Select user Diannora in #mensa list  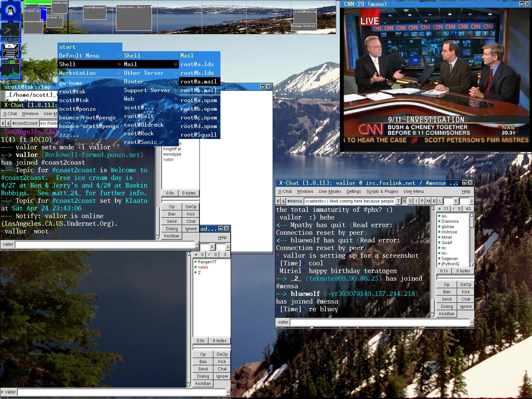[x=450, y=221]
